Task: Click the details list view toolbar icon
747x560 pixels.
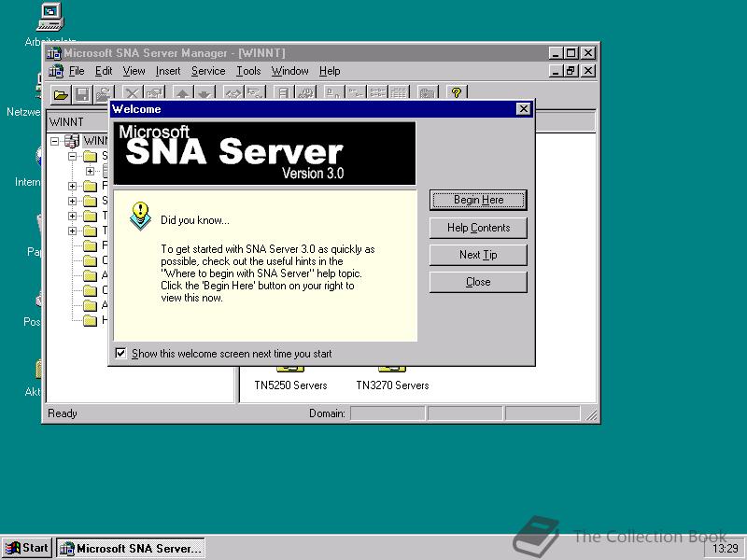Action: click(400, 92)
